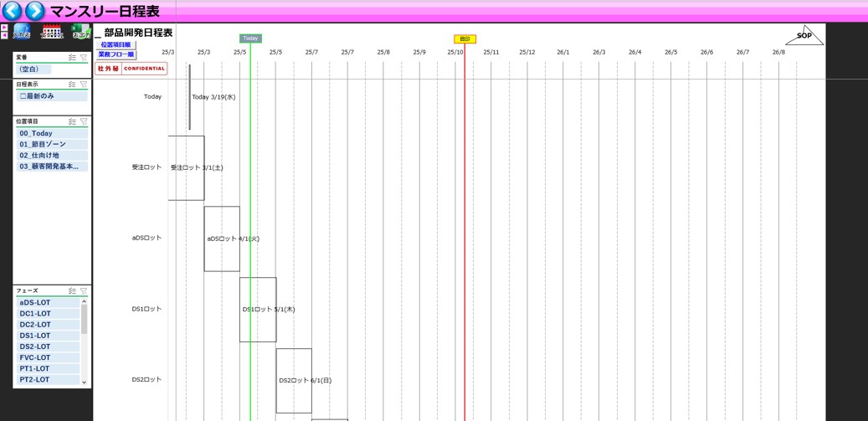Click the フェーズ slicer scrollbar thumb
This screenshot has width=868, height=421.
pos(85,319)
